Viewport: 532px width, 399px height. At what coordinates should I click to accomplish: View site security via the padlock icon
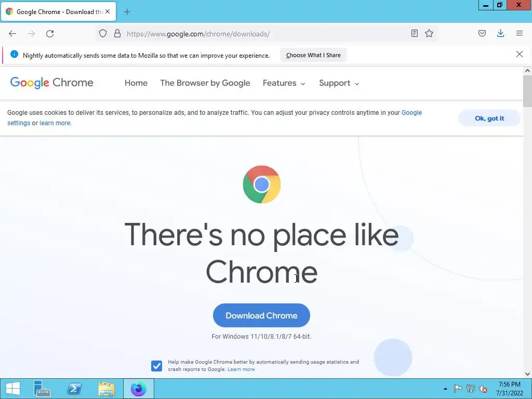coord(117,33)
